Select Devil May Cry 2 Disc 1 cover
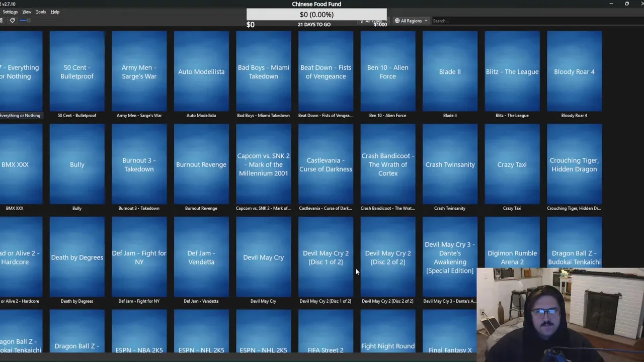 click(326, 257)
